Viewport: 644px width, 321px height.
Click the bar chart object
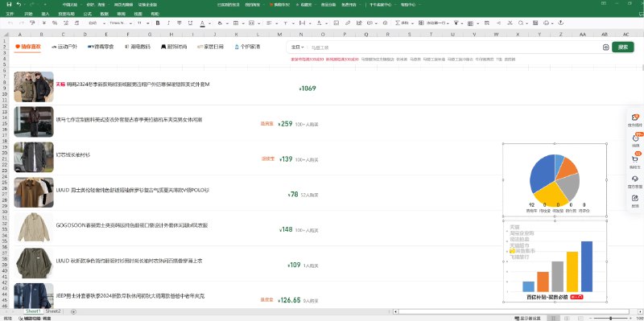555,262
